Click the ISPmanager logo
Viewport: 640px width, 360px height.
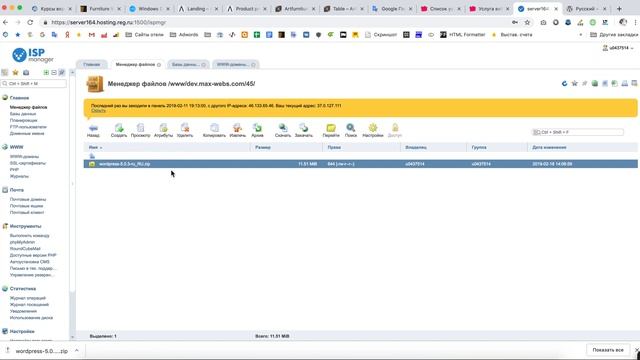tap(33, 55)
